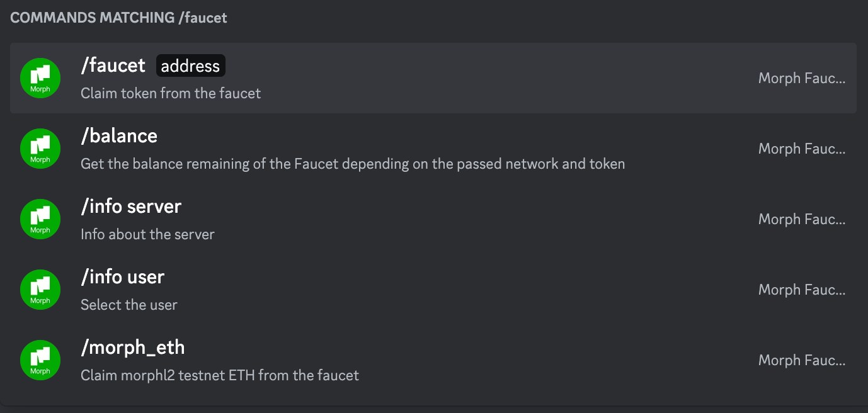Screen dimensions: 868x413
Task: Choose the /info server command name
Action: 131,206
